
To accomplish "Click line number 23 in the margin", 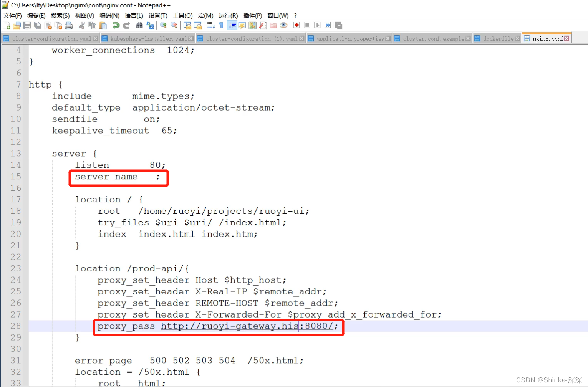I will (16, 268).
